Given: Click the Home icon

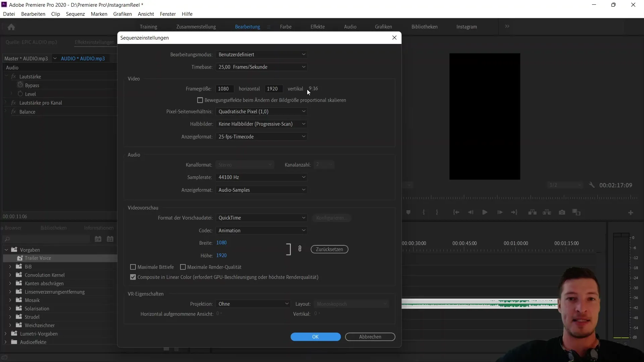Looking at the screenshot, I should [11, 27].
